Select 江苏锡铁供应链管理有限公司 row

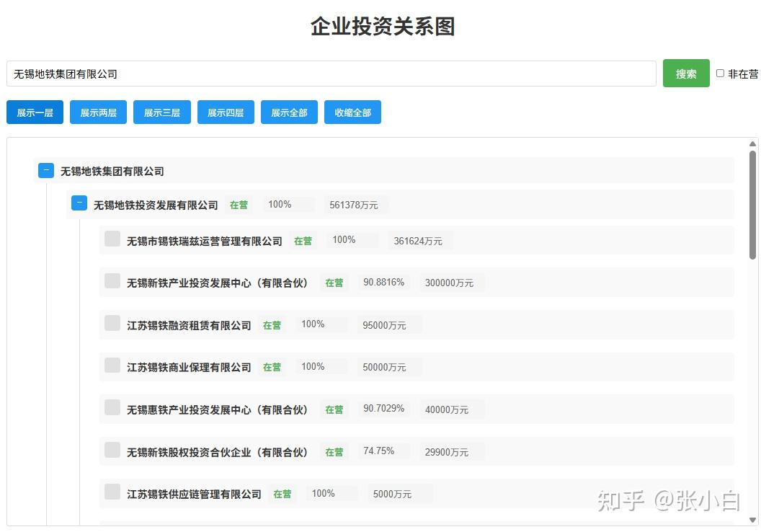click(x=417, y=494)
